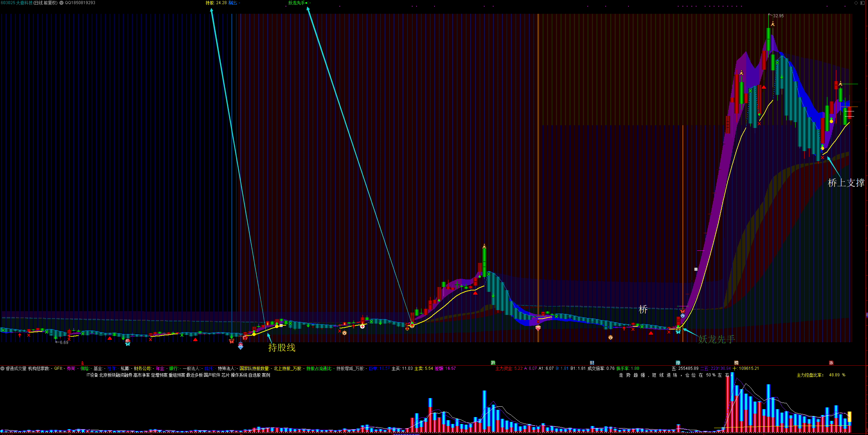Select the 芯片 concept tag
Screen dimensions: 868x435
tap(225, 375)
